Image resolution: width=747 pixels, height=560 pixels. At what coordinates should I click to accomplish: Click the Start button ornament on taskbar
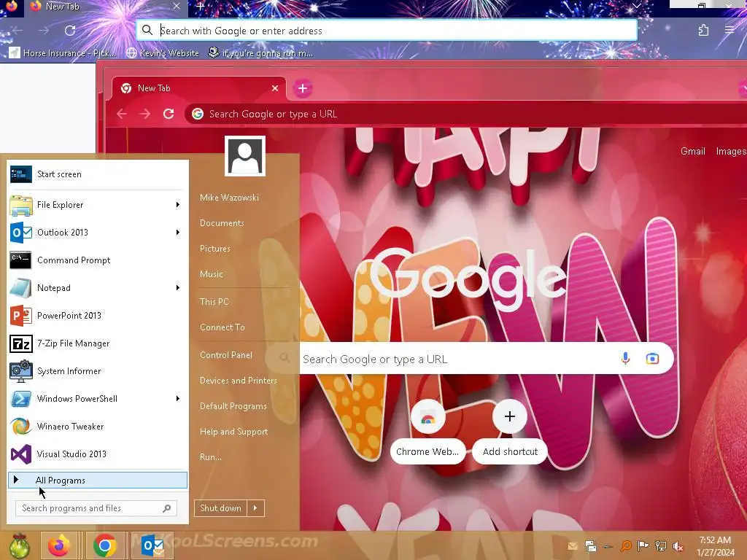pyautogui.click(x=18, y=545)
